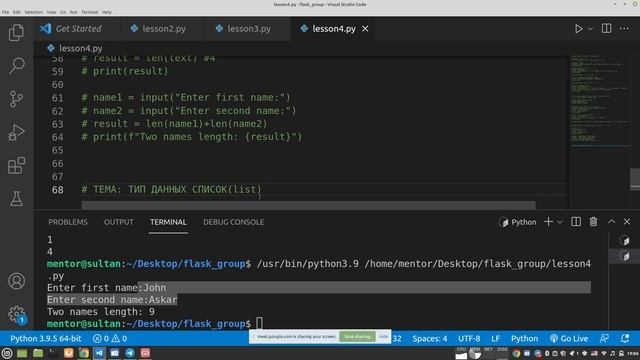Open the Source Control view
Viewport: 640px width, 360px height.
coord(16,99)
